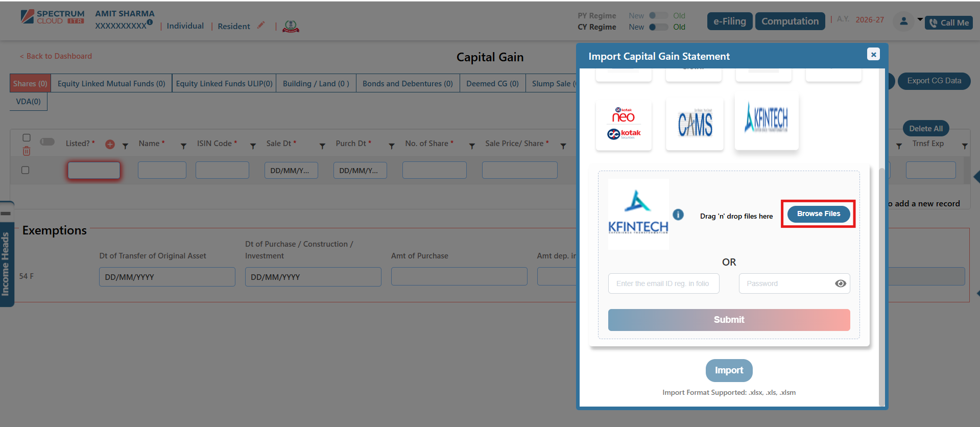Select the Kotak Neo broker tile
The height and width of the screenshot is (427, 980).
(x=624, y=124)
